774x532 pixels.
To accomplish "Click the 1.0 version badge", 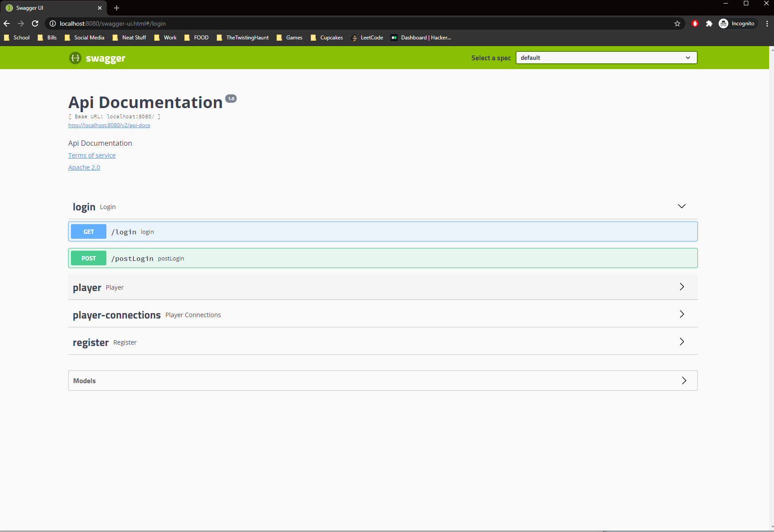I will click(x=231, y=99).
